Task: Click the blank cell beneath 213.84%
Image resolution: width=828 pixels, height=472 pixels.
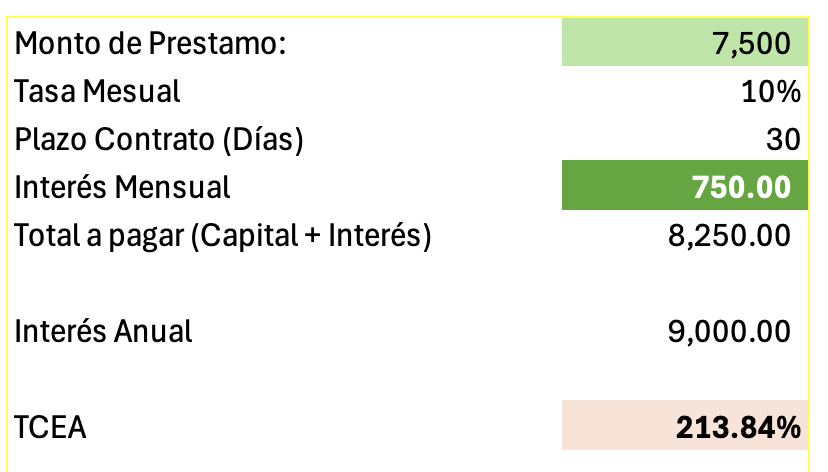Action: click(684, 461)
